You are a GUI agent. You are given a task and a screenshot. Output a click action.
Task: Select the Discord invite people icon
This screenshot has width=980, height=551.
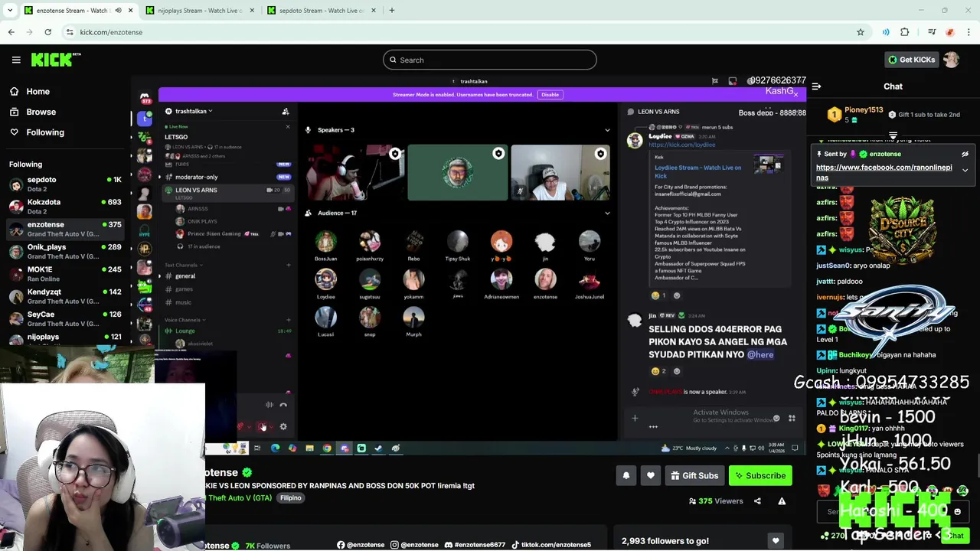285,111
